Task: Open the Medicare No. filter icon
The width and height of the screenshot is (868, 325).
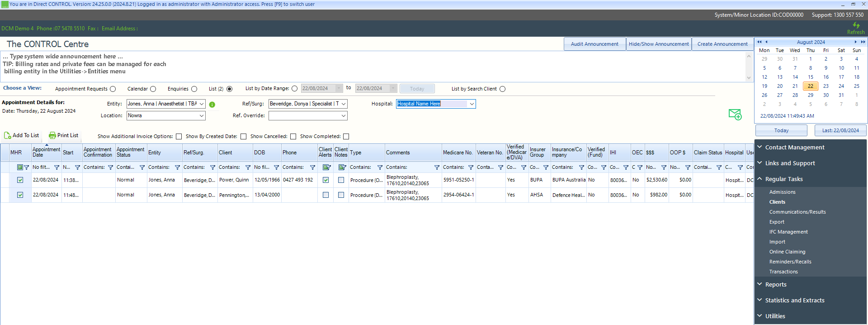Action: (x=471, y=167)
